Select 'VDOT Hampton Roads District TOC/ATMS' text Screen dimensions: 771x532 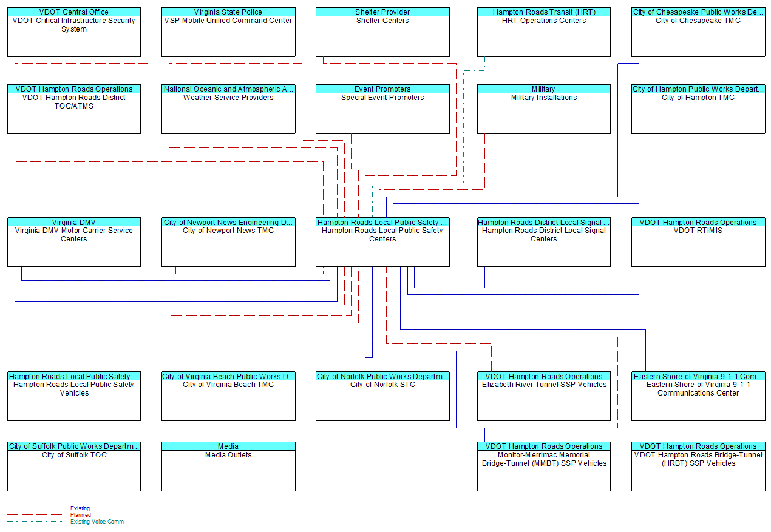coord(74,102)
